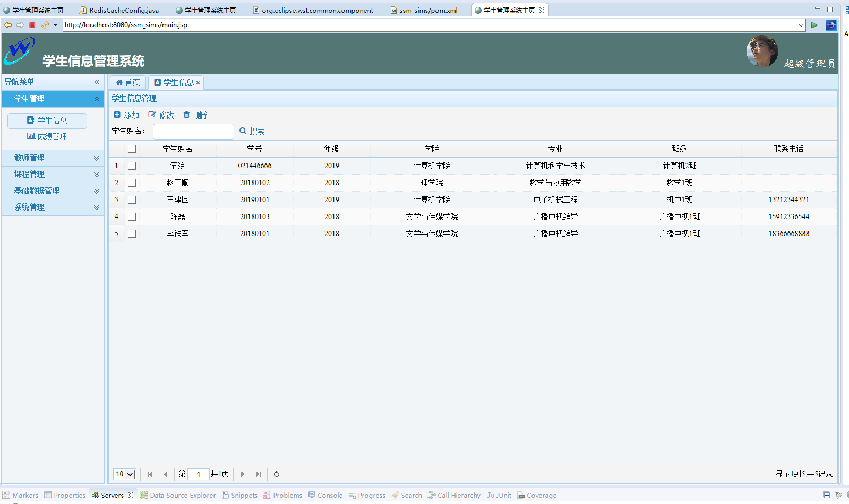Switch to the 首页 home tab

tap(128, 82)
